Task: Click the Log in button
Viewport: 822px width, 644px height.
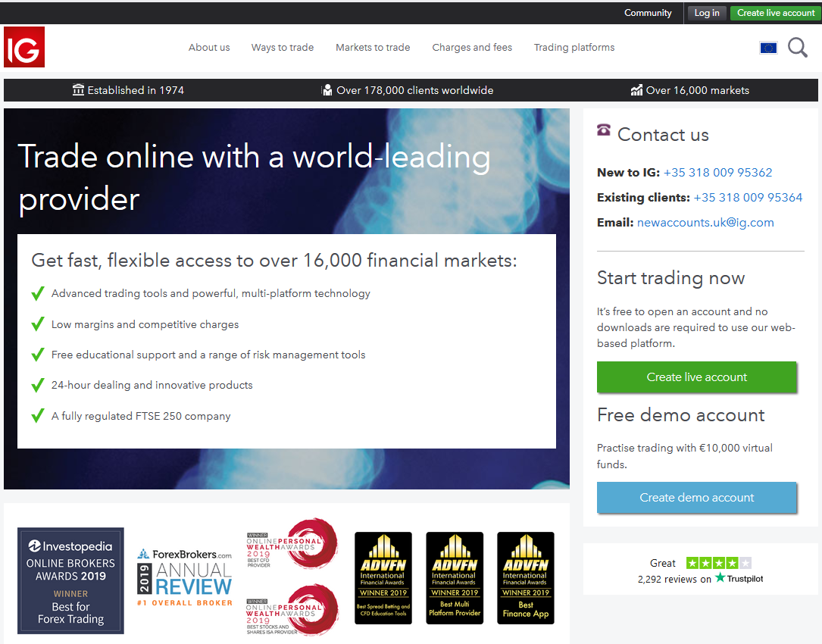Action: click(x=707, y=13)
